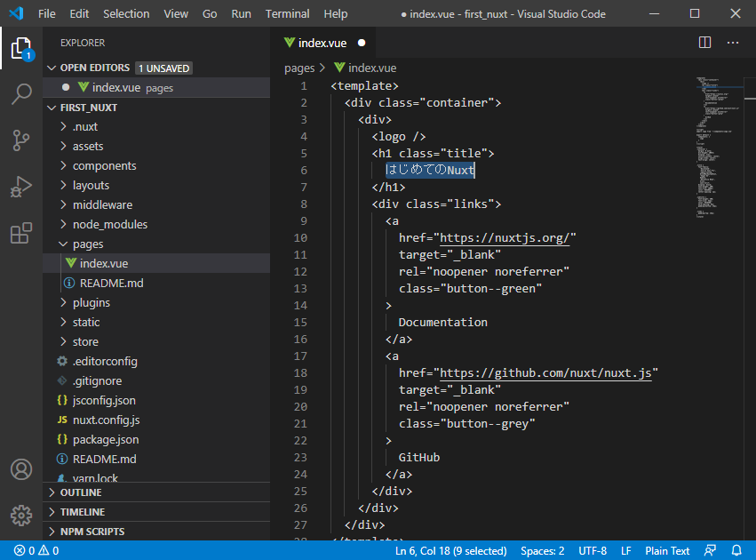Open the Extensions view icon
The height and width of the screenshot is (560, 756).
pyautogui.click(x=21, y=233)
